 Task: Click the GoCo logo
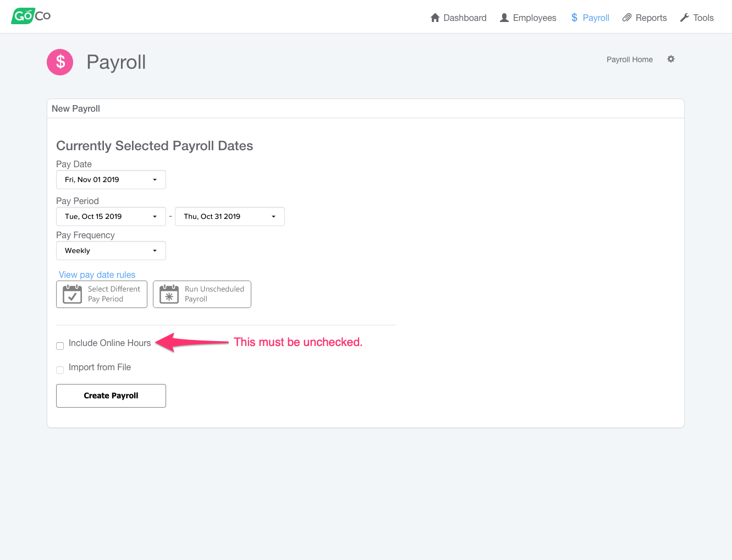[x=31, y=16]
